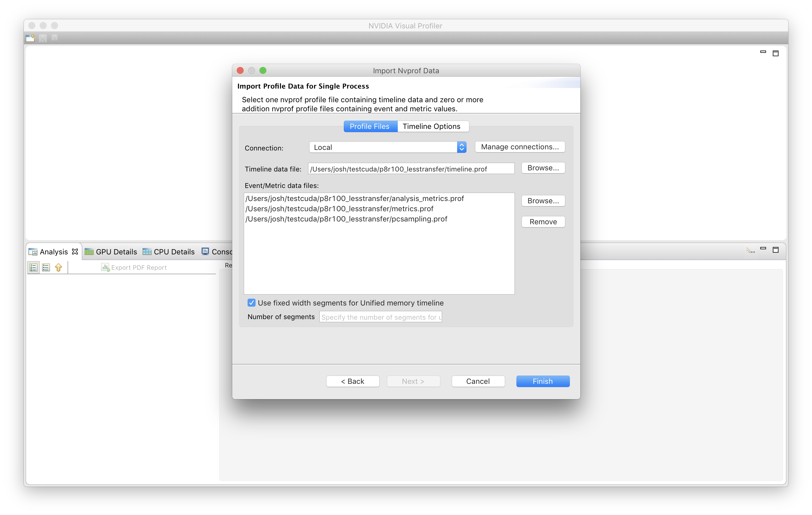This screenshot has width=812, height=515.
Task: Maximize the upper timeline view pane
Action: click(776, 53)
